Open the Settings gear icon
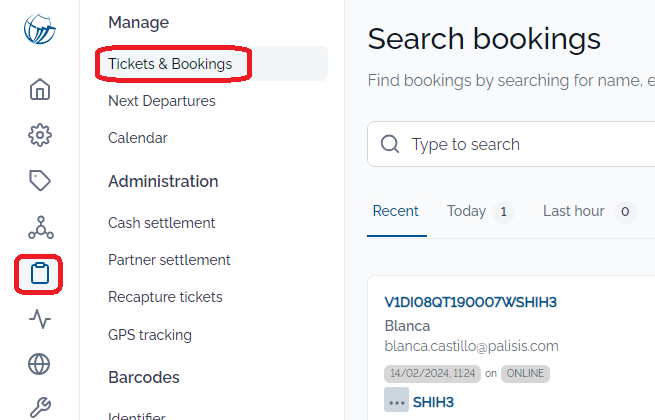 coord(40,135)
